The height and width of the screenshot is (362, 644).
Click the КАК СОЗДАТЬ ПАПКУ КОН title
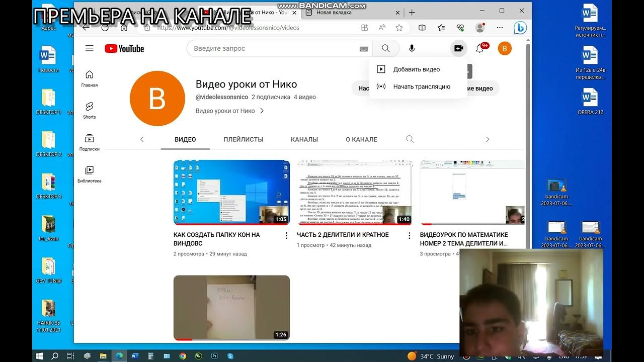coord(217,239)
